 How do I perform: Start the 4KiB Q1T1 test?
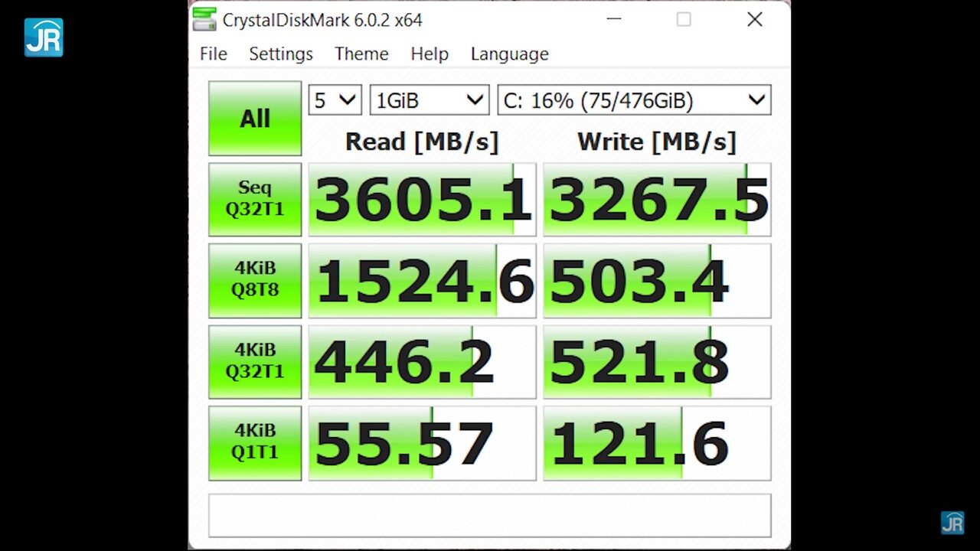pyautogui.click(x=255, y=442)
